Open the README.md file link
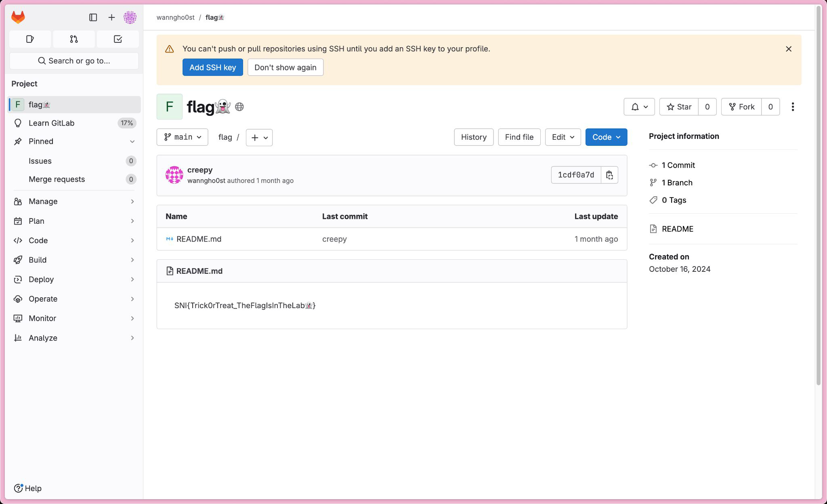This screenshot has height=504, width=827. 199,239
